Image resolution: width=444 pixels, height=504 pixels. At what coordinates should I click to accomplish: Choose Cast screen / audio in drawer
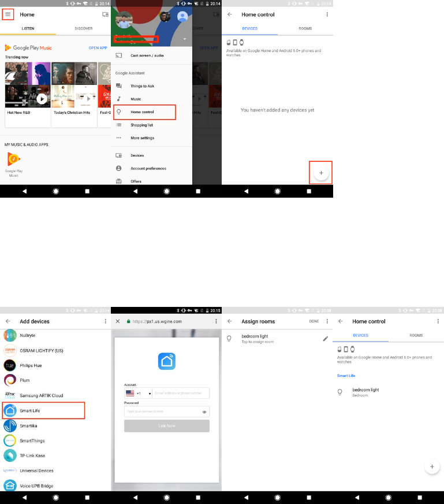(151, 55)
